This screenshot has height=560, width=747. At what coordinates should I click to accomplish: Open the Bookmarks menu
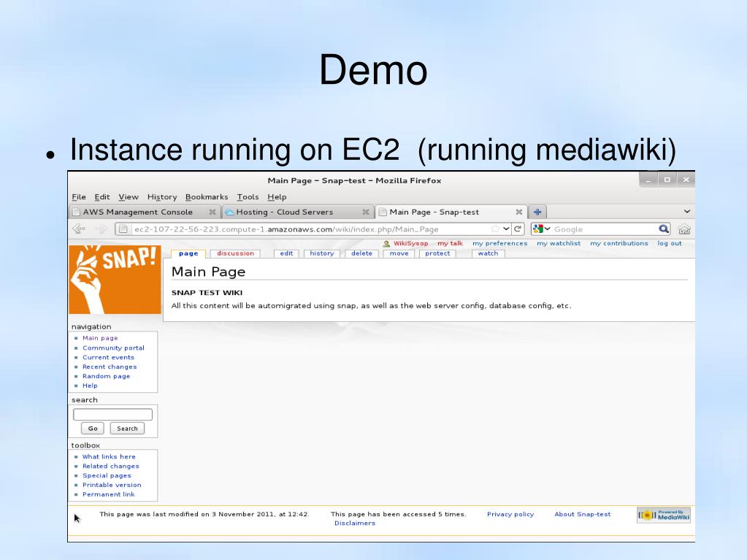coord(207,196)
